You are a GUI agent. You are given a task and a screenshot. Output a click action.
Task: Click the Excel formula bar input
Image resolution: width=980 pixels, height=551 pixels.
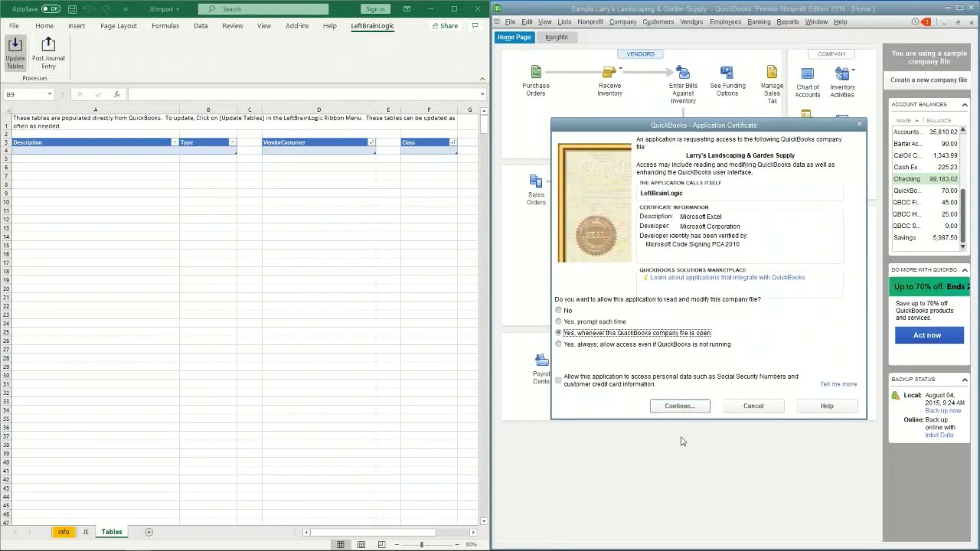coord(302,94)
